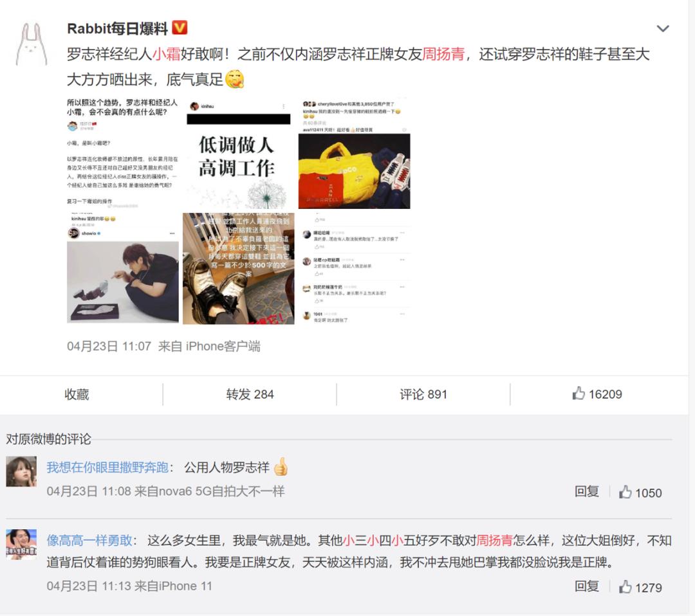
Task: Open username link 像高高一样勇敢
Action: (x=89, y=540)
